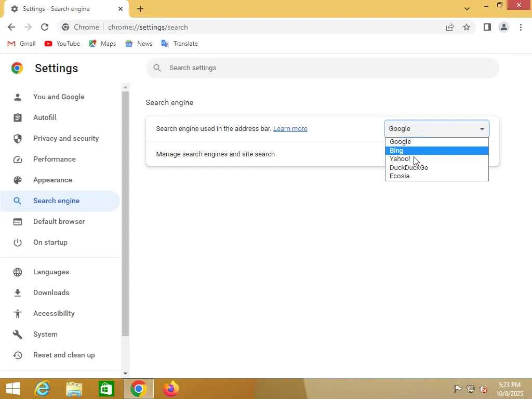The height and width of the screenshot is (399, 532).
Task: Close the Settings - Search engine tab
Action: [x=121, y=9]
